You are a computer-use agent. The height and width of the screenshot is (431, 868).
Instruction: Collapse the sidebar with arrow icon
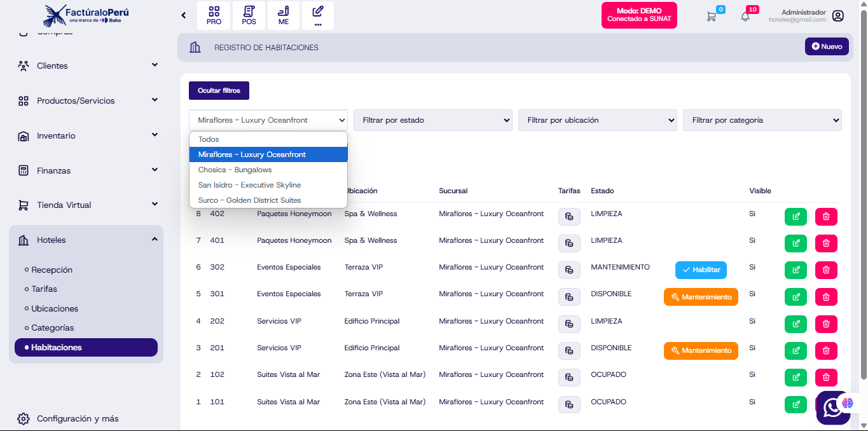(x=184, y=15)
